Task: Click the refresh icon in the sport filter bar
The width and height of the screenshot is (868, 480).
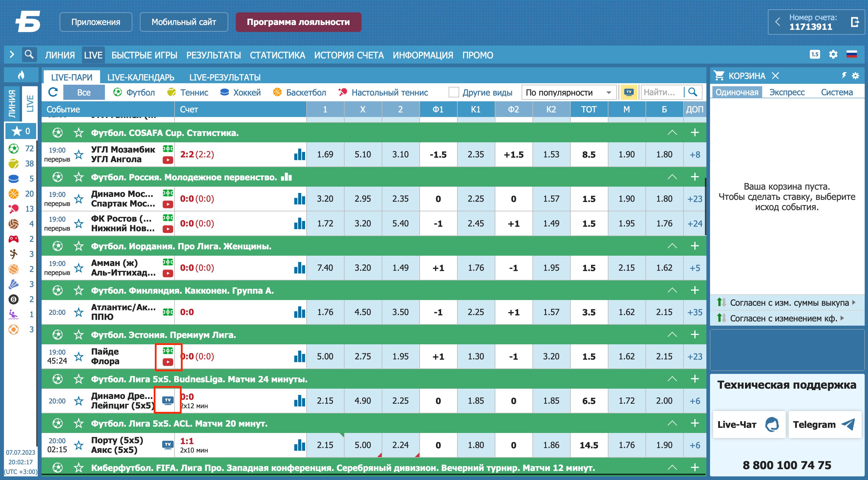Action: click(x=53, y=92)
